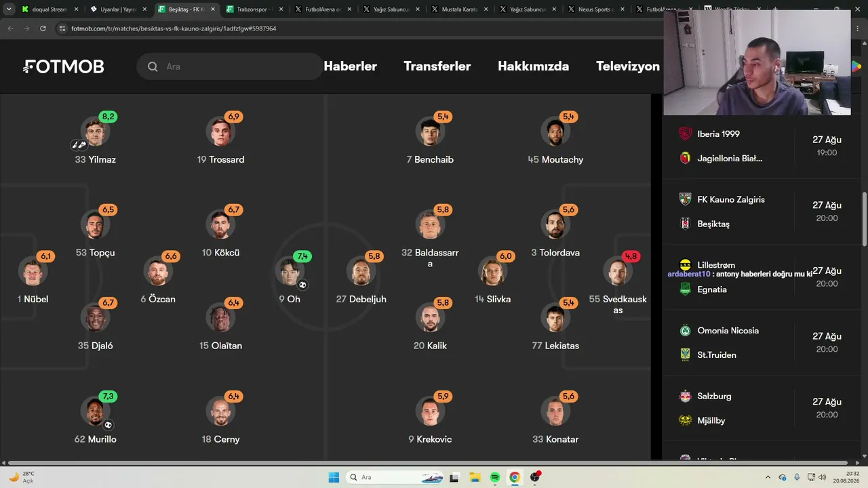Open the Transferler menu
The width and height of the screenshot is (868, 488).
437,66
